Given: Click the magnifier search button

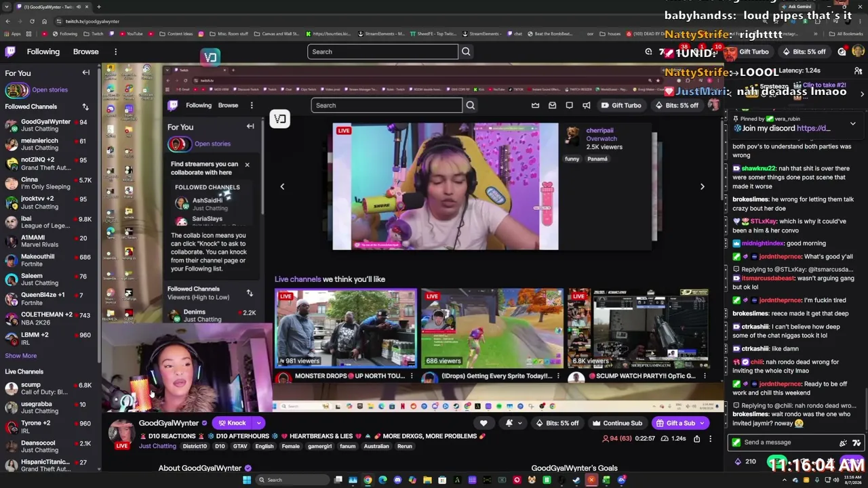Looking at the screenshot, I should pos(466,52).
